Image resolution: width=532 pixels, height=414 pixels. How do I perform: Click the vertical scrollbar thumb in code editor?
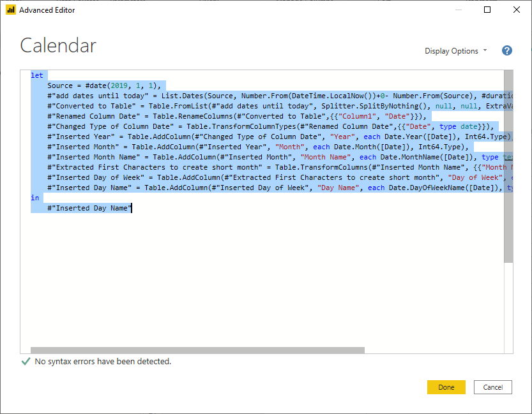(508, 166)
